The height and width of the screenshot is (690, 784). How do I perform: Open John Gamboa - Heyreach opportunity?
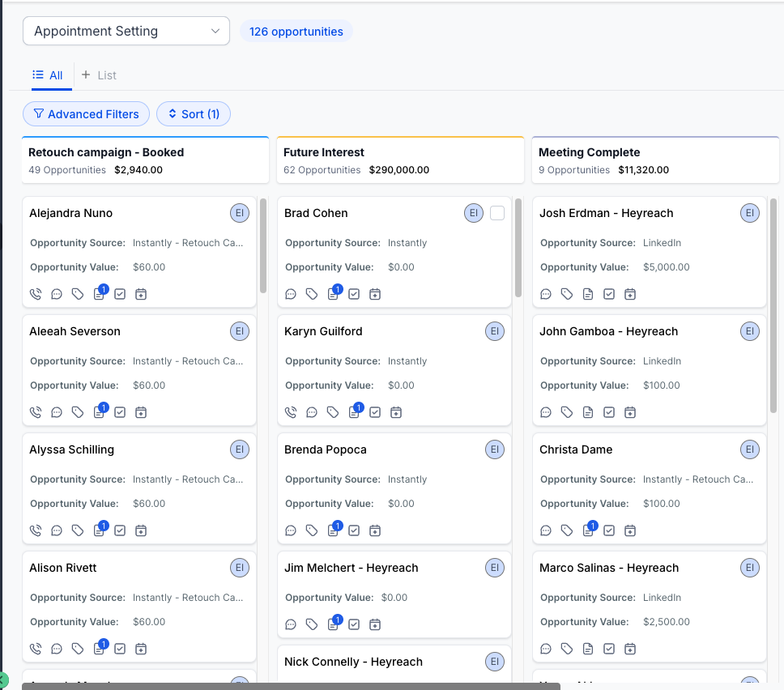pyautogui.click(x=608, y=331)
